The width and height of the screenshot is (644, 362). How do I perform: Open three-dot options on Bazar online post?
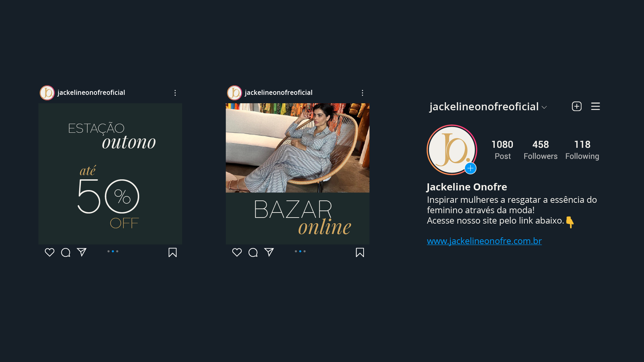pyautogui.click(x=362, y=93)
